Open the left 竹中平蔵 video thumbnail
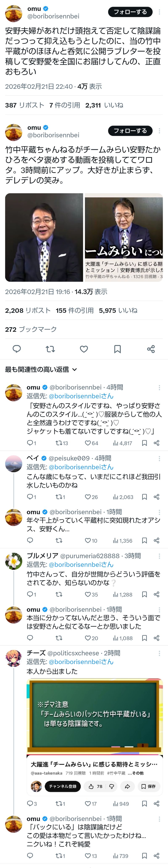The height and width of the screenshot is (868, 168). click(44, 237)
